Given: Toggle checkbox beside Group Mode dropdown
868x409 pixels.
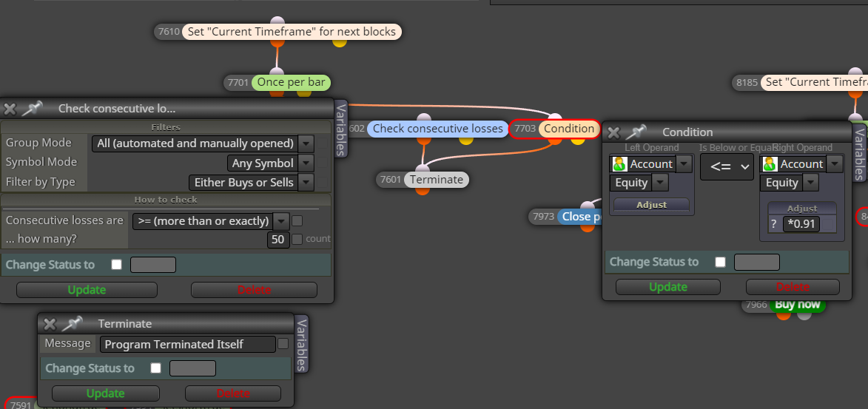Looking at the screenshot, I should click(322, 143).
